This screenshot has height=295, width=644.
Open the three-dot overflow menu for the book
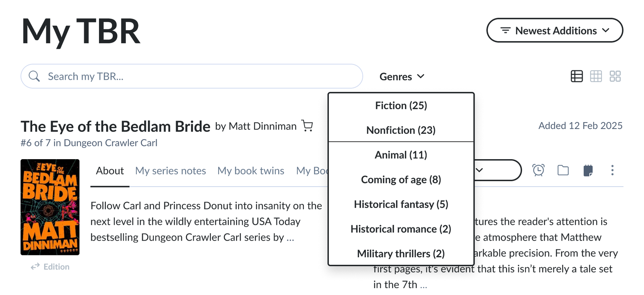[x=612, y=170]
